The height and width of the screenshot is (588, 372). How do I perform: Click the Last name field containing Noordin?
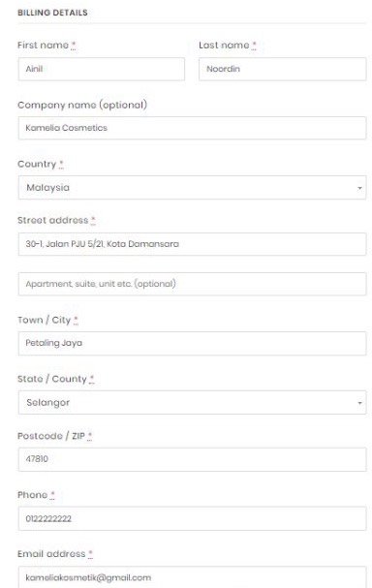(x=282, y=69)
